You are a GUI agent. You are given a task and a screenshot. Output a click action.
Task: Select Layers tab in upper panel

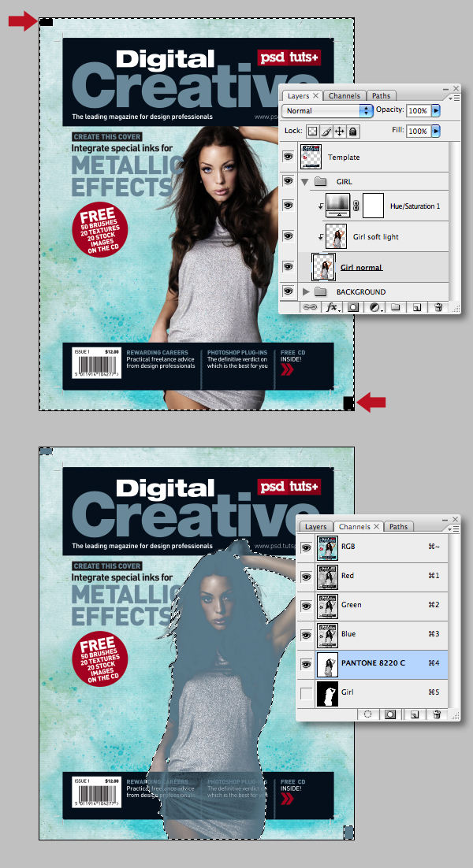click(x=299, y=96)
